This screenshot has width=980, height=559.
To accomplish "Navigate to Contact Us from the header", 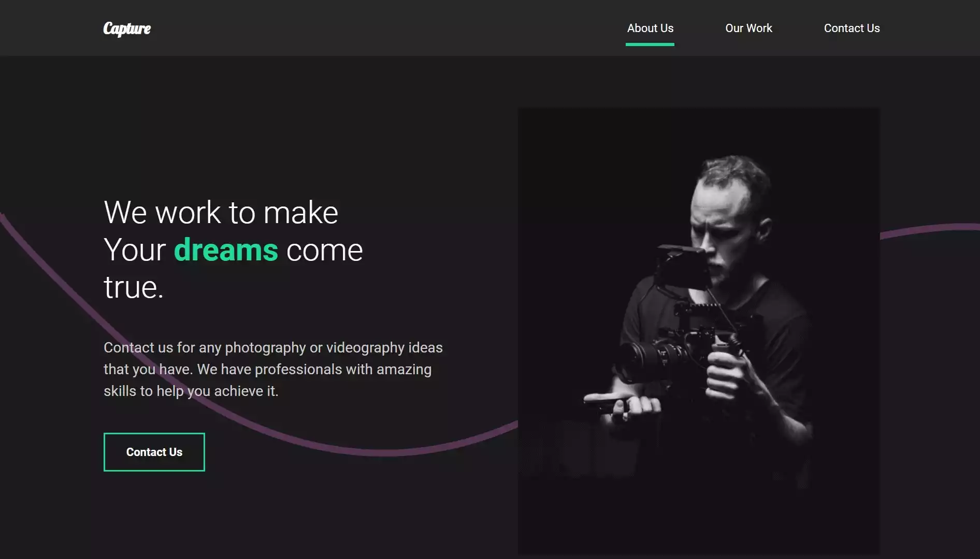I will [x=852, y=28].
